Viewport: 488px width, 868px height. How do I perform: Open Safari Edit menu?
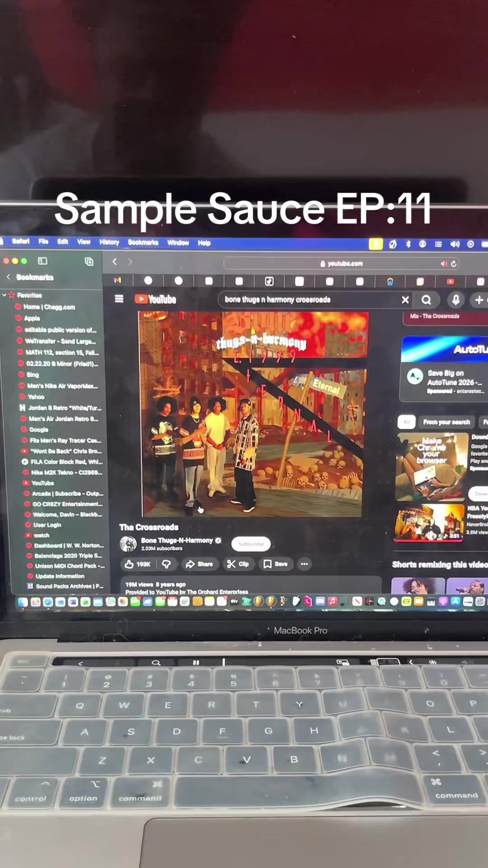63,242
